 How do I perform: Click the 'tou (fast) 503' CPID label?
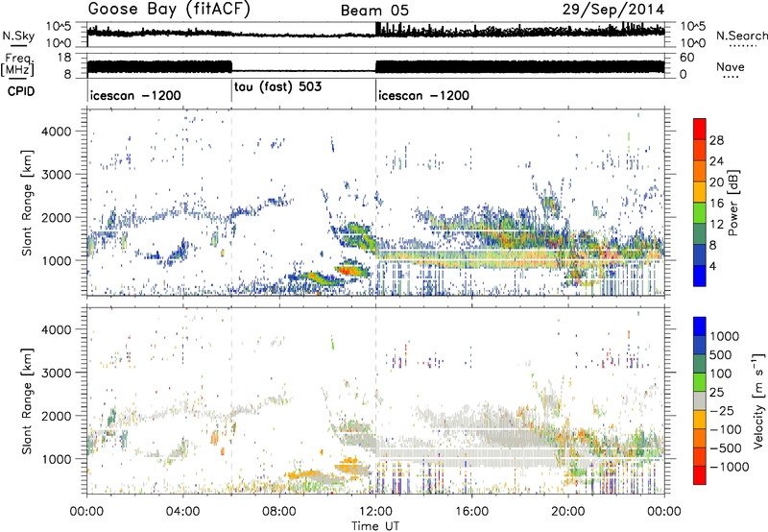click(x=277, y=87)
